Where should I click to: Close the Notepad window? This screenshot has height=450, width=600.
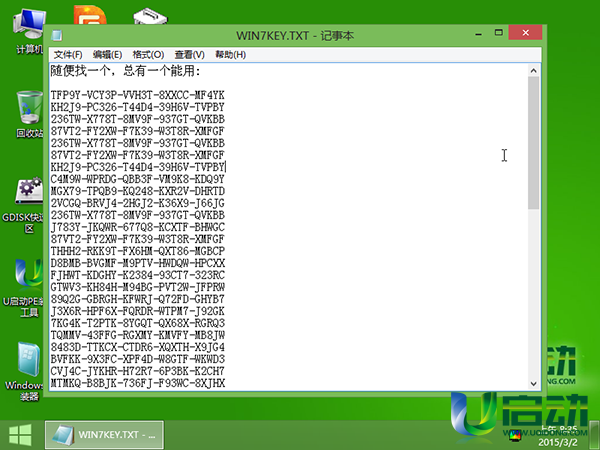(525, 33)
